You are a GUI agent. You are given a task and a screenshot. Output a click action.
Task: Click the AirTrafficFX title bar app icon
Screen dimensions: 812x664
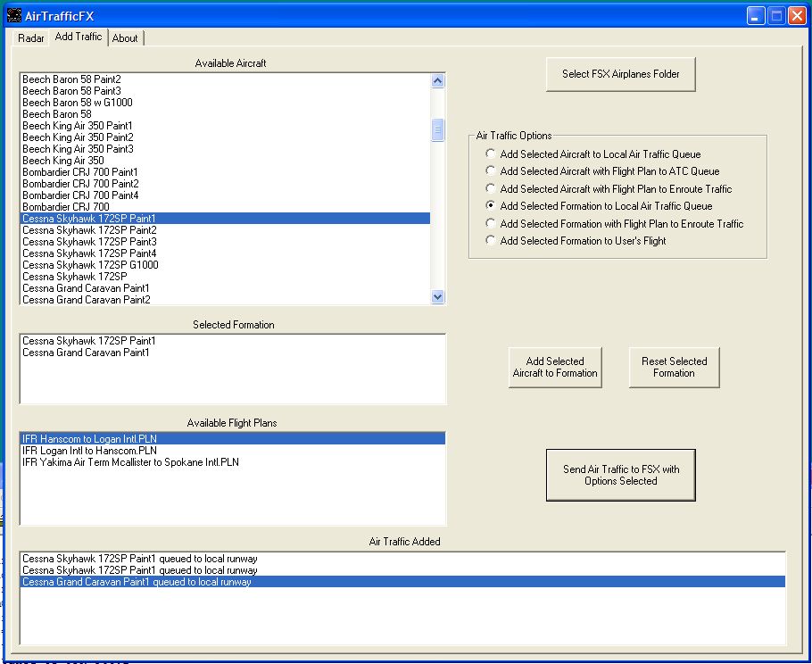point(14,15)
